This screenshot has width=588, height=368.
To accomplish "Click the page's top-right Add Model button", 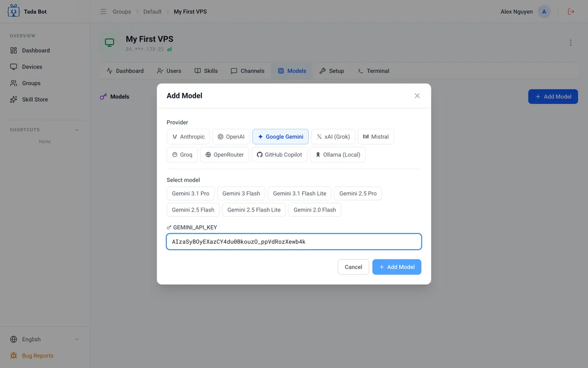I will click(553, 97).
